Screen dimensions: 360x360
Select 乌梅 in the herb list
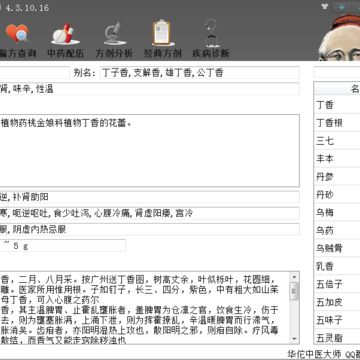click(x=337, y=213)
